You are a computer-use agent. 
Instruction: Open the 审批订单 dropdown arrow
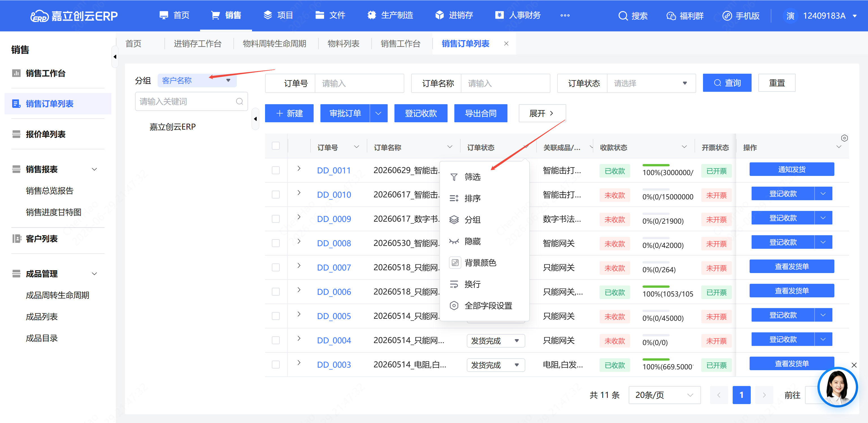click(x=378, y=113)
